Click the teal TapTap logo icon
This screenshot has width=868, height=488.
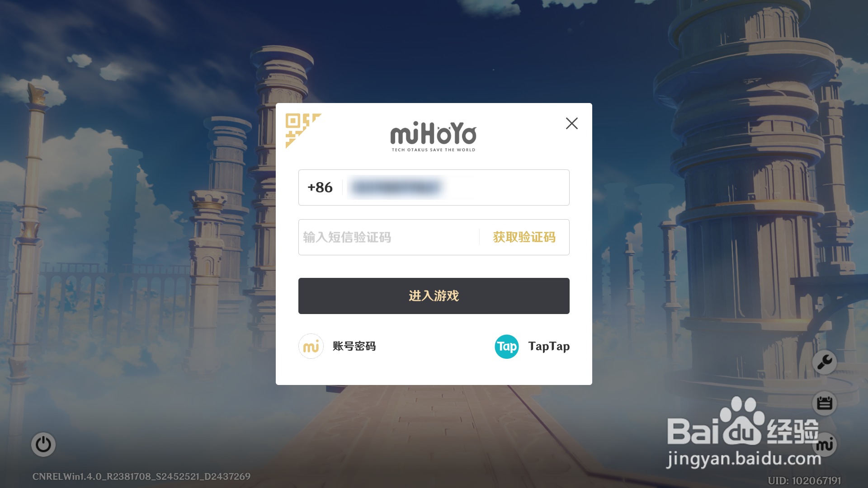507,347
